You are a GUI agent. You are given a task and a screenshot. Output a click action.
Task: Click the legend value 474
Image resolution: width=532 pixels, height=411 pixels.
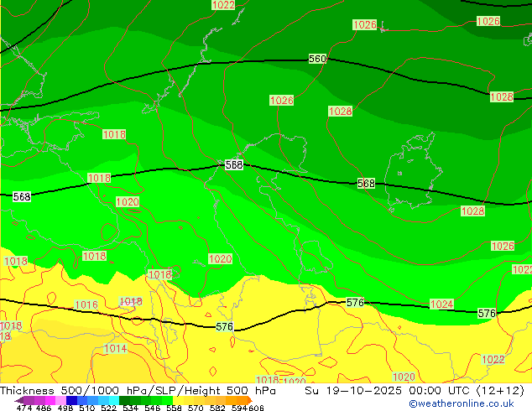tap(24, 408)
